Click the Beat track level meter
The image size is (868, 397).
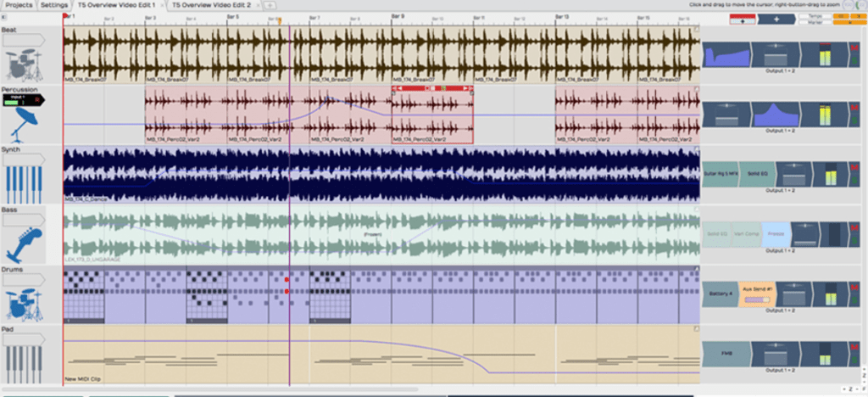825,54
